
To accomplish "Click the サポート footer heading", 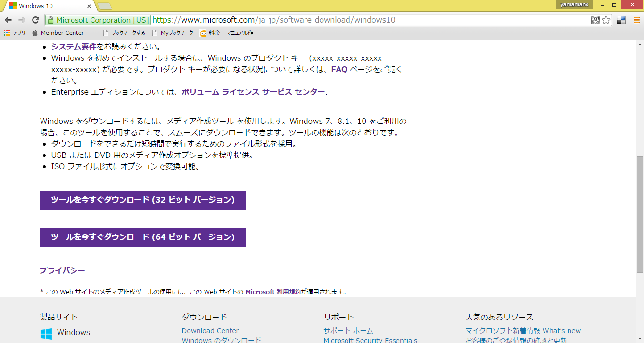I will click(339, 317).
